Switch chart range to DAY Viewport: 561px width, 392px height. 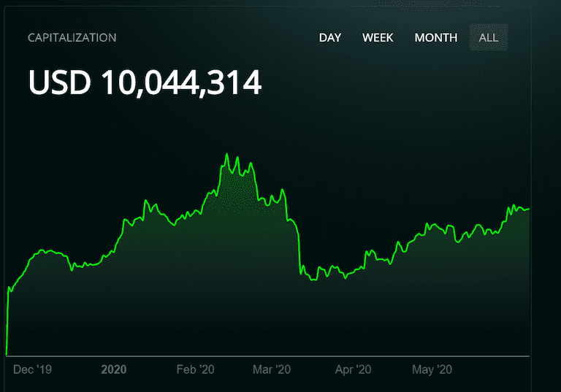[330, 37]
